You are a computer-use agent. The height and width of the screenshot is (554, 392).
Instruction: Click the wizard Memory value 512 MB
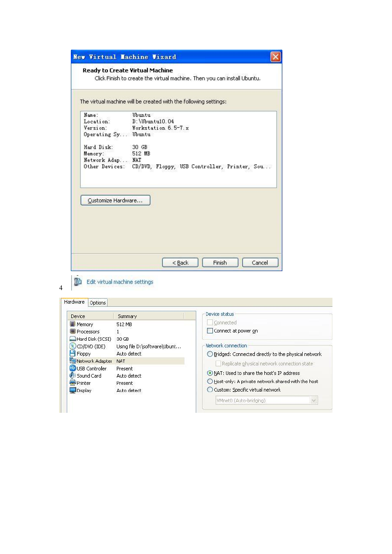[x=141, y=154]
